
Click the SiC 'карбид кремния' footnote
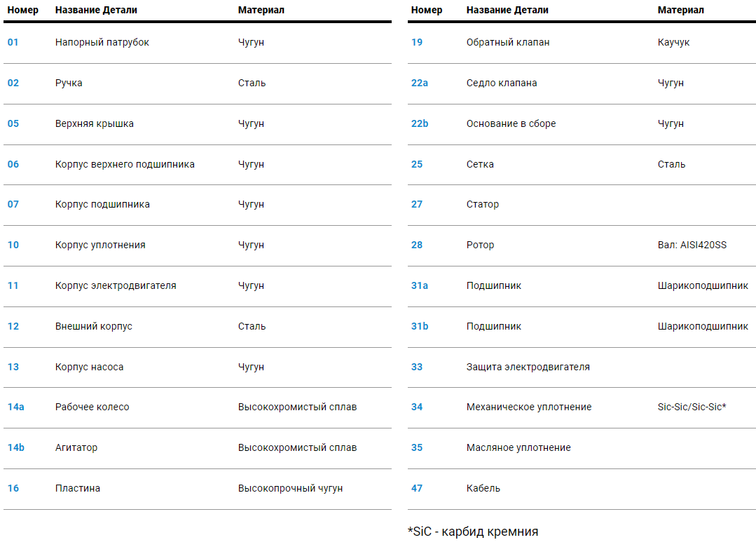[473, 532]
